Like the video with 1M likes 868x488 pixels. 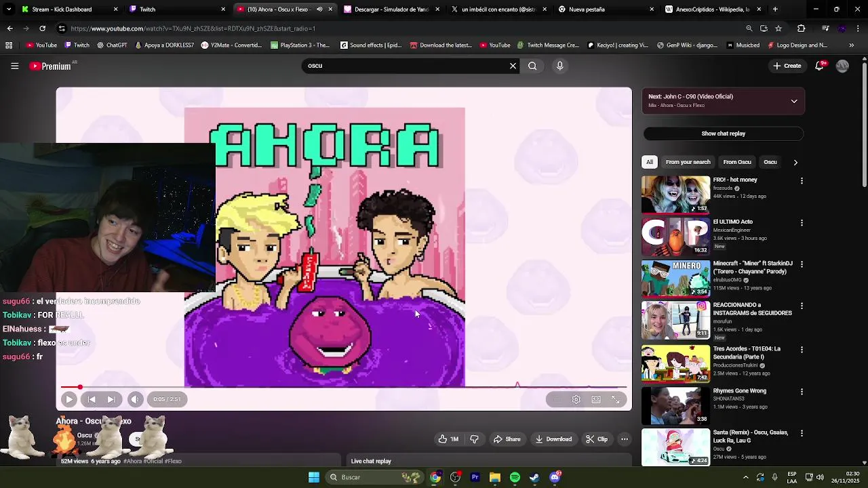point(448,439)
